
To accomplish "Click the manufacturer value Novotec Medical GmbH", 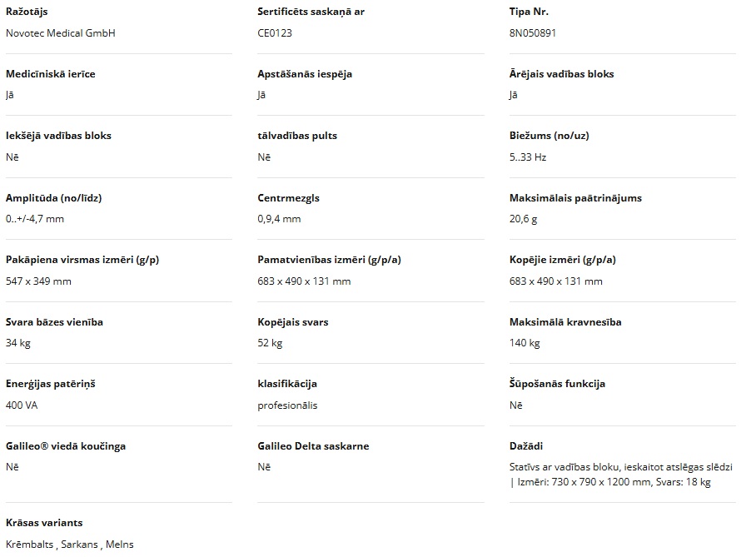I will click(60, 33).
